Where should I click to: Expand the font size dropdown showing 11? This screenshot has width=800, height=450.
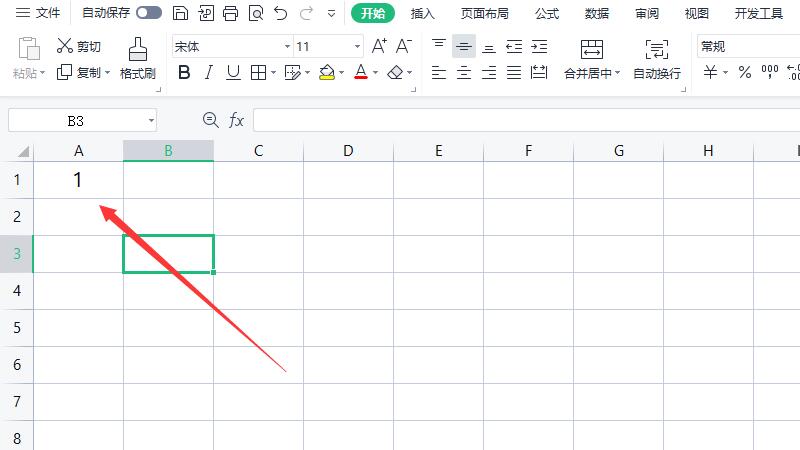coord(357,47)
